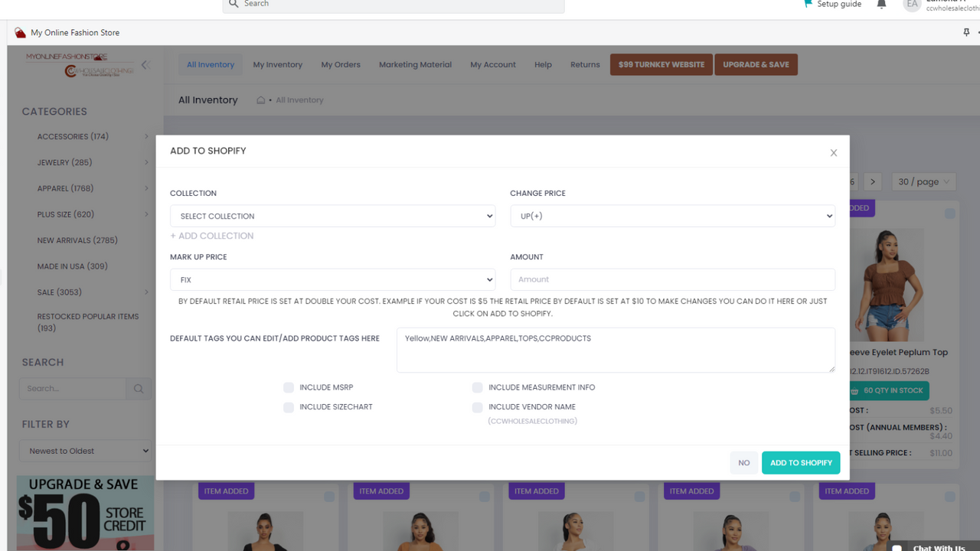Click the ADD TO SHOPIFY button

(x=801, y=462)
